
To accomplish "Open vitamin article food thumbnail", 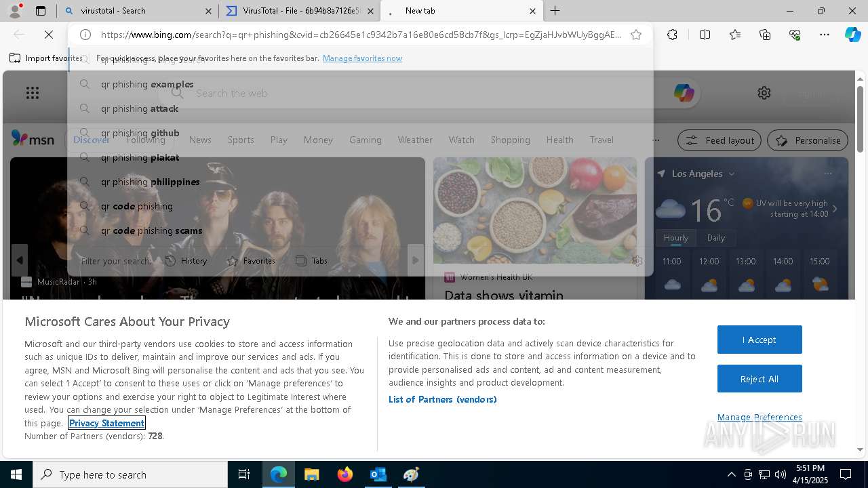I will point(535,211).
